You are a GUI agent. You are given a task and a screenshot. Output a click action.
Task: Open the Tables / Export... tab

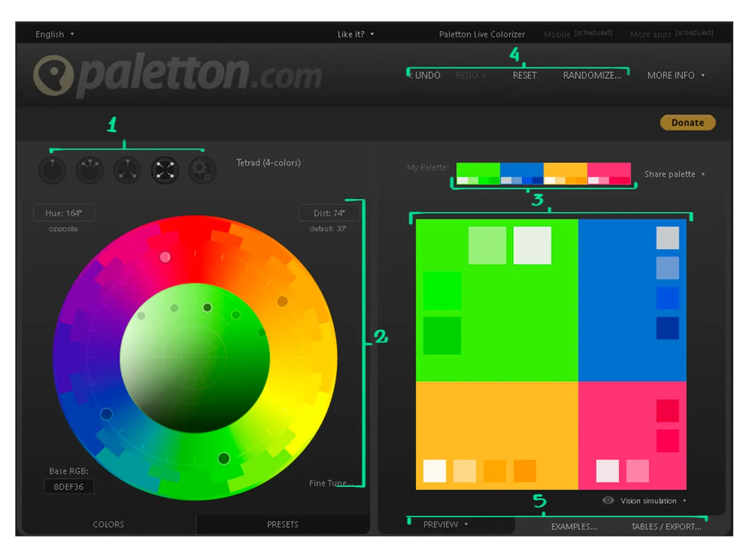(666, 527)
